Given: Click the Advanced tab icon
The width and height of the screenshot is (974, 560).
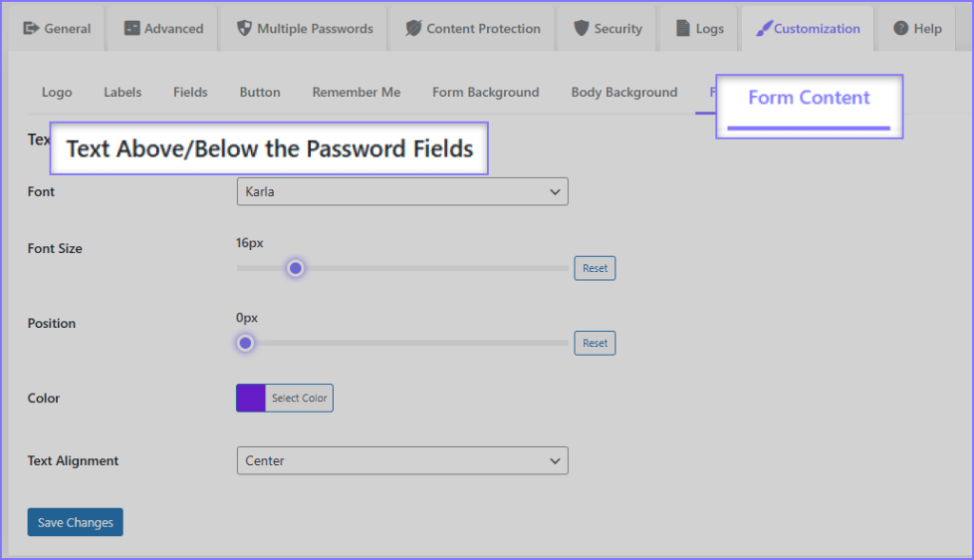Looking at the screenshot, I should tap(132, 29).
